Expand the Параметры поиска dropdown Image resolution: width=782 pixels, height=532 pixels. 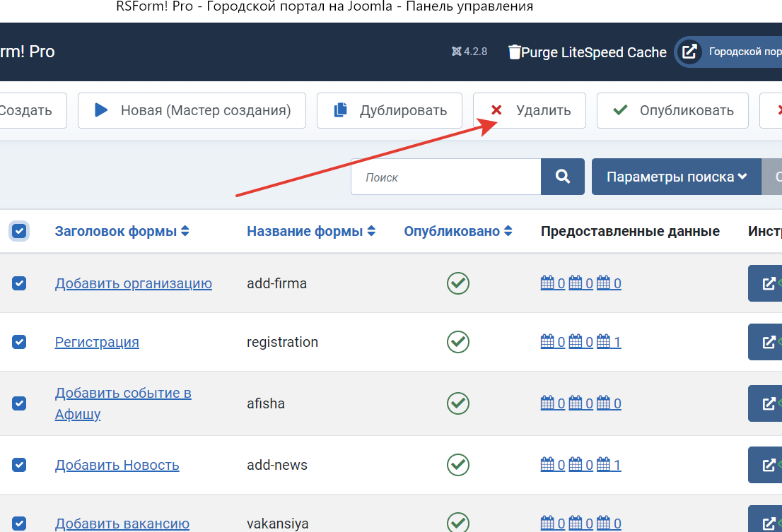click(676, 177)
